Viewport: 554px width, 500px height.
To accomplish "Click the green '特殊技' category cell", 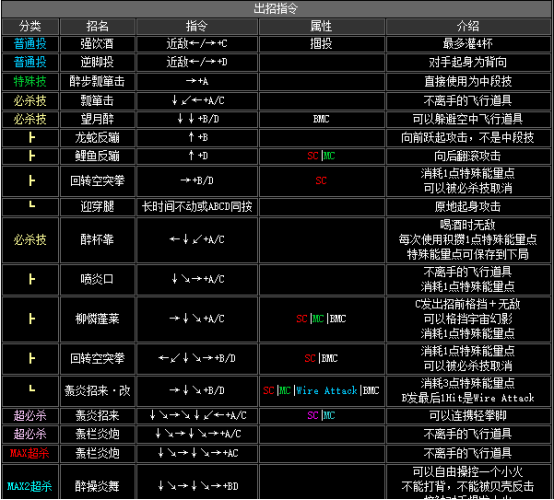I will pyautogui.click(x=30, y=82).
